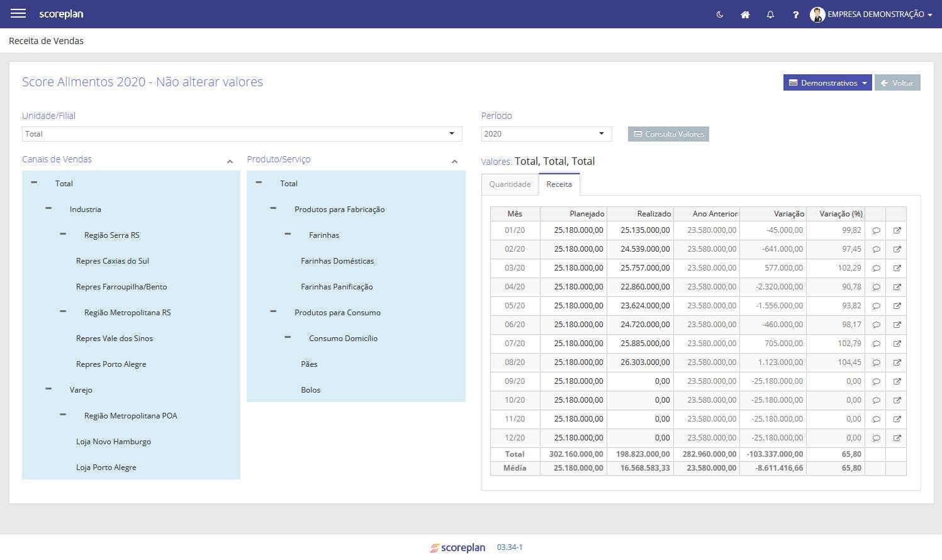Open comment icon for month 01/20

click(x=876, y=231)
